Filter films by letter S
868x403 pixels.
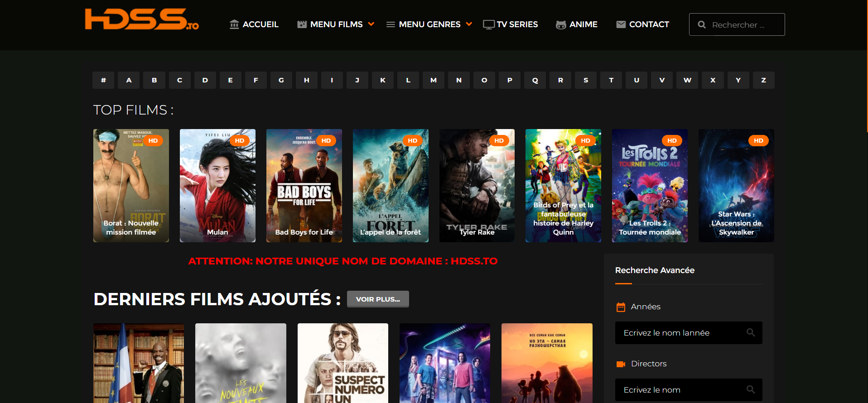(x=586, y=80)
